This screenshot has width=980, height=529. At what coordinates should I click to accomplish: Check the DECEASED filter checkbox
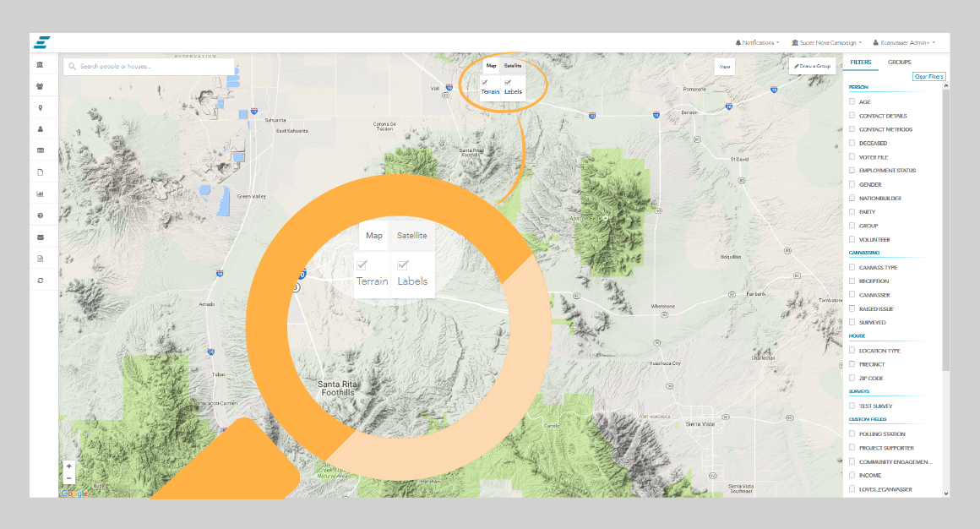point(852,143)
